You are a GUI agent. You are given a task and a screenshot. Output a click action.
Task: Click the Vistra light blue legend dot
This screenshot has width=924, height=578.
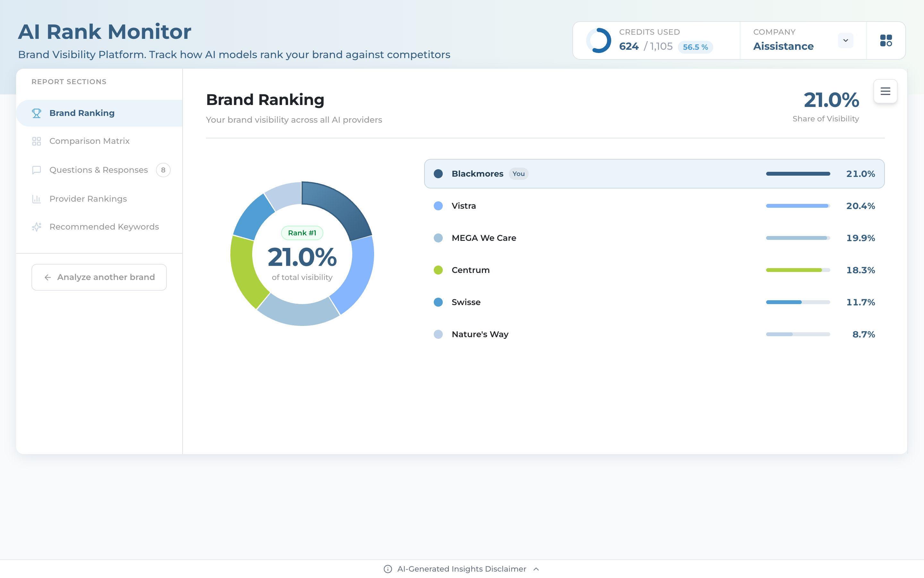[x=438, y=206]
